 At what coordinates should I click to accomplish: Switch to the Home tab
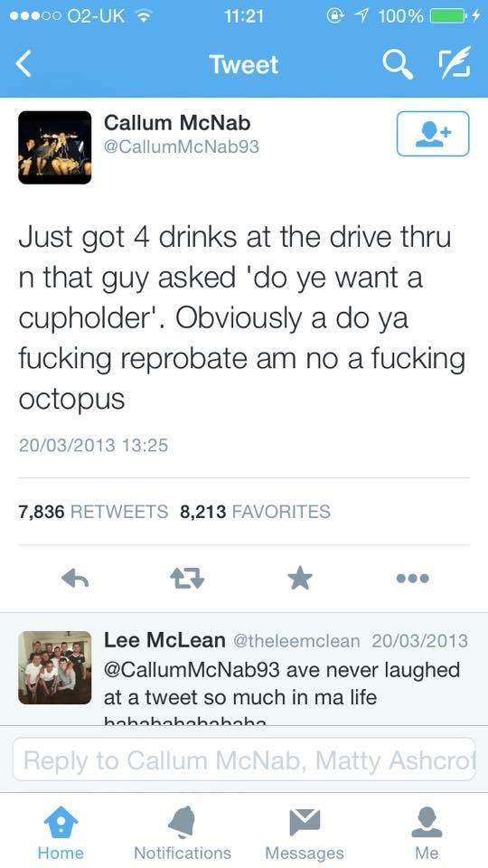61,833
